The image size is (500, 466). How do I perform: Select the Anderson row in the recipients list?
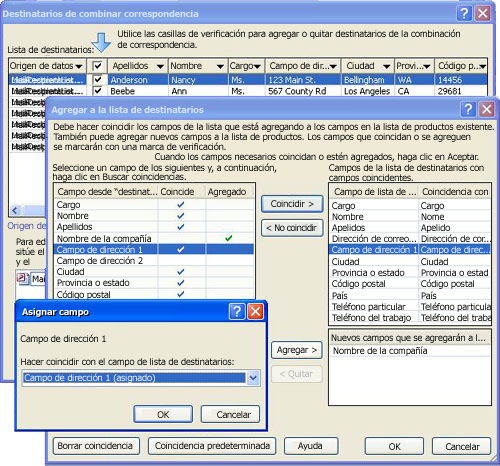248,80
